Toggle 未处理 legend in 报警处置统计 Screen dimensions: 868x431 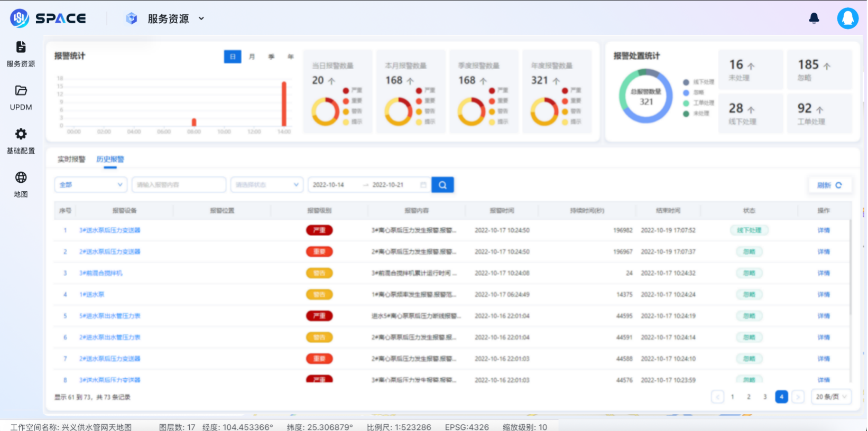[696, 114]
